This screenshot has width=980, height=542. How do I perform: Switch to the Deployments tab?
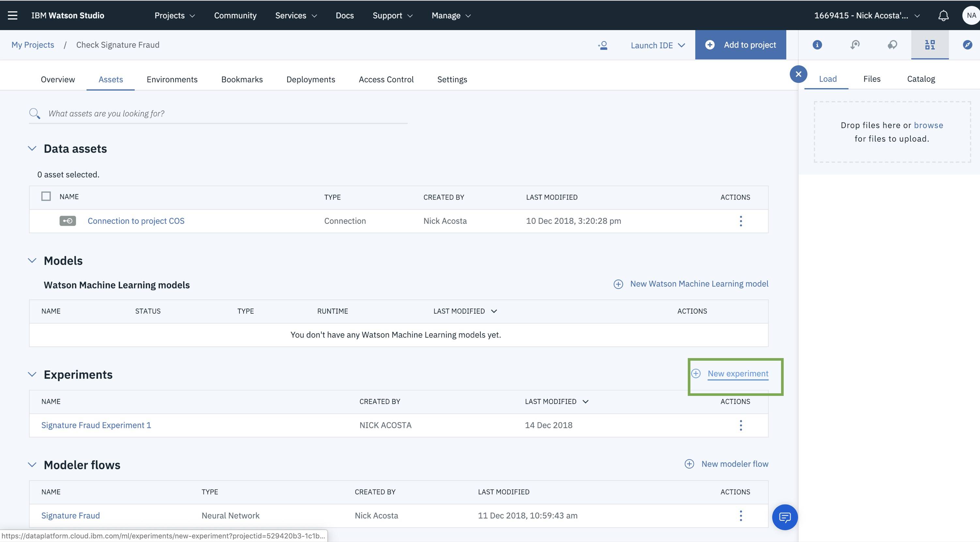tap(310, 79)
